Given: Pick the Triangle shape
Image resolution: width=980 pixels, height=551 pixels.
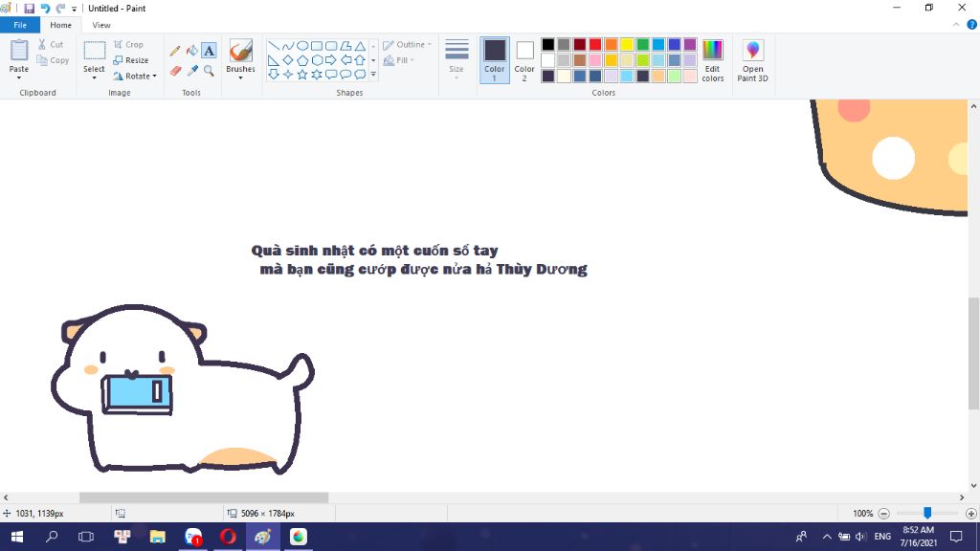Looking at the screenshot, I should (x=360, y=46).
